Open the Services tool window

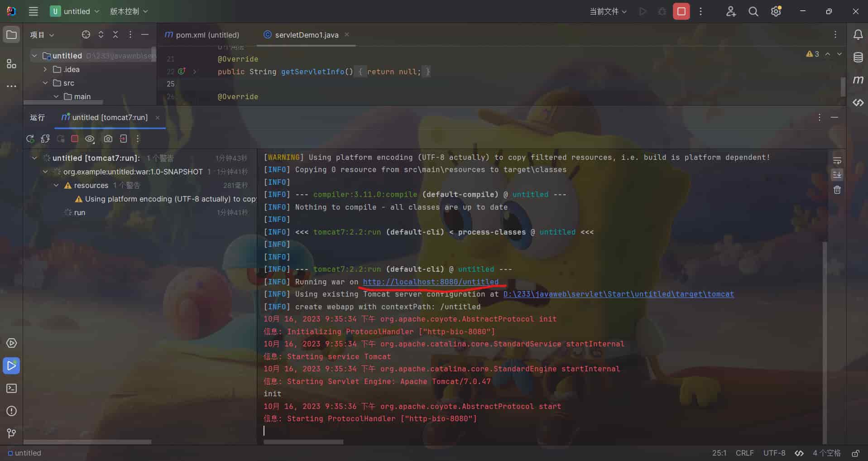click(x=12, y=343)
